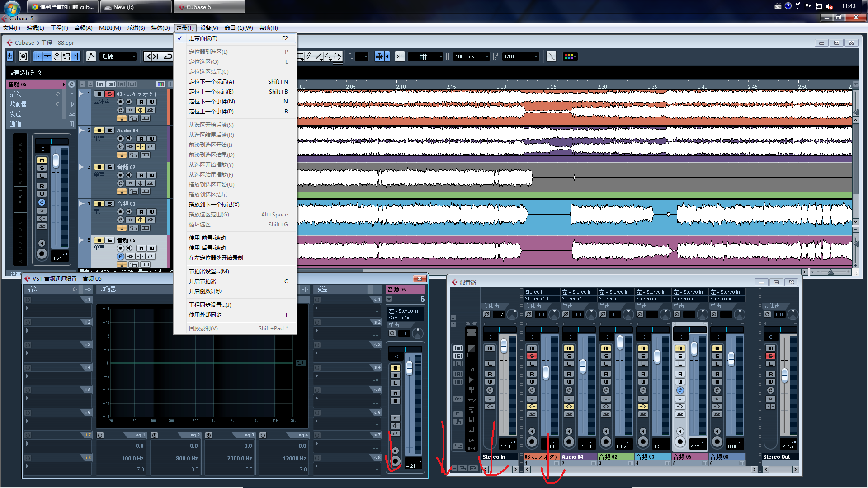This screenshot has height=488, width=868.
Task: Unmute Audio 04 in the track list
Action: point(99,131)
